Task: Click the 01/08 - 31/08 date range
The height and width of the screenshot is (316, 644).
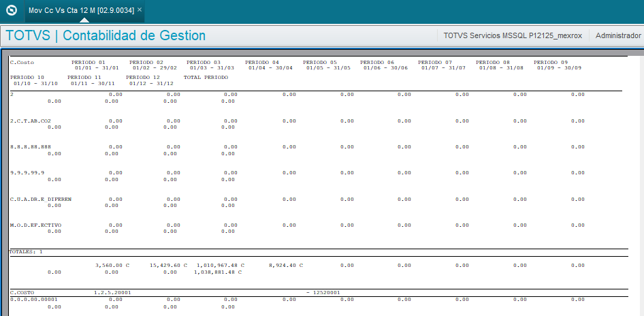Action: pos(502,68)
